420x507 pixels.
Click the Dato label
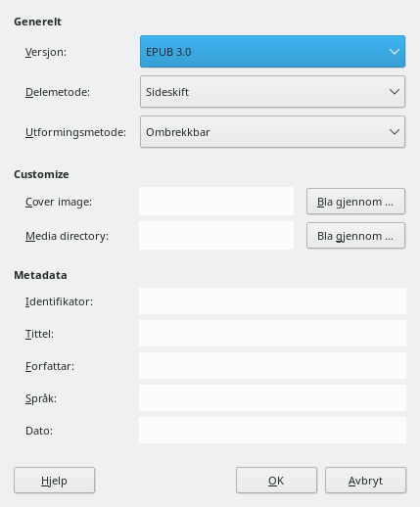point(39,431)
